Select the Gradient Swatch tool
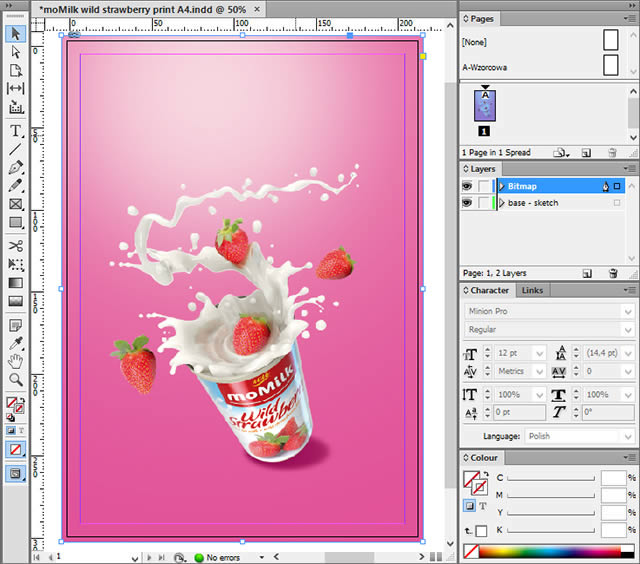The image size is (640, 564). [16, 282]
